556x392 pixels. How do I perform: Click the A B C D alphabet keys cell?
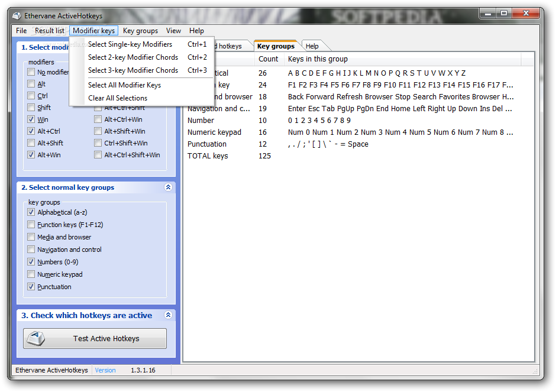(x=377, y=73)
